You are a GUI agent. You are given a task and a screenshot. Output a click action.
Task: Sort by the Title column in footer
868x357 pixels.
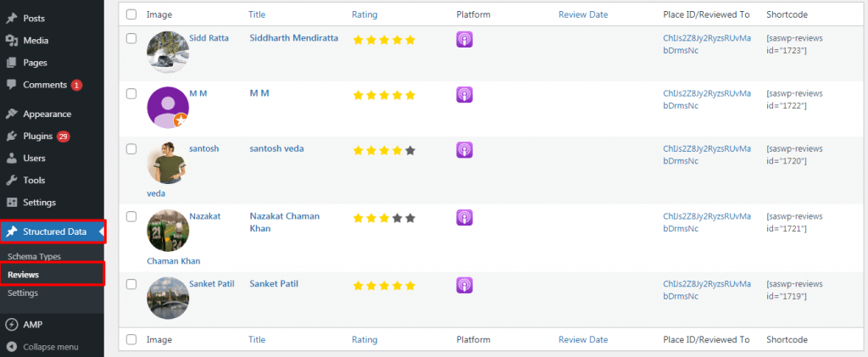point(257,339)
